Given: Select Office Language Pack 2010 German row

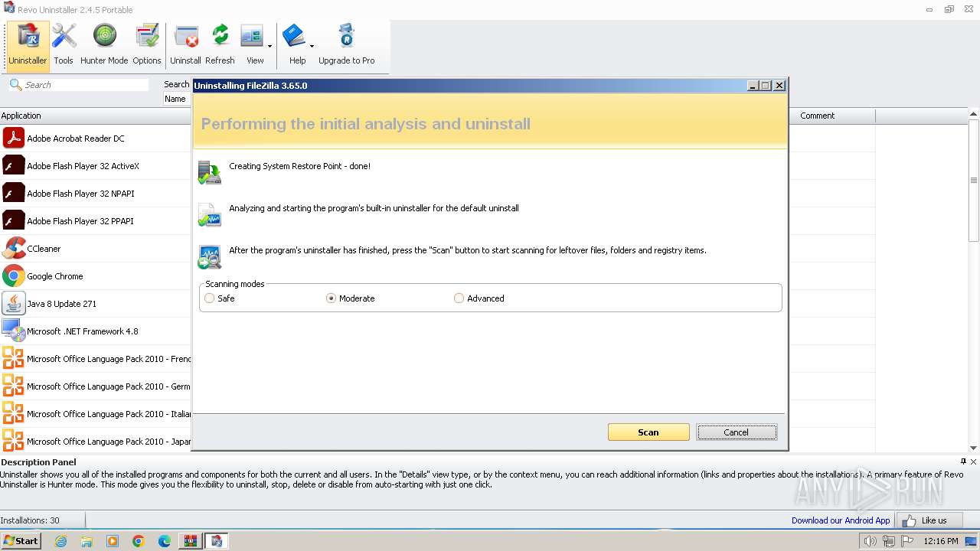Looking at the screenshot, I should coord(96,386).
